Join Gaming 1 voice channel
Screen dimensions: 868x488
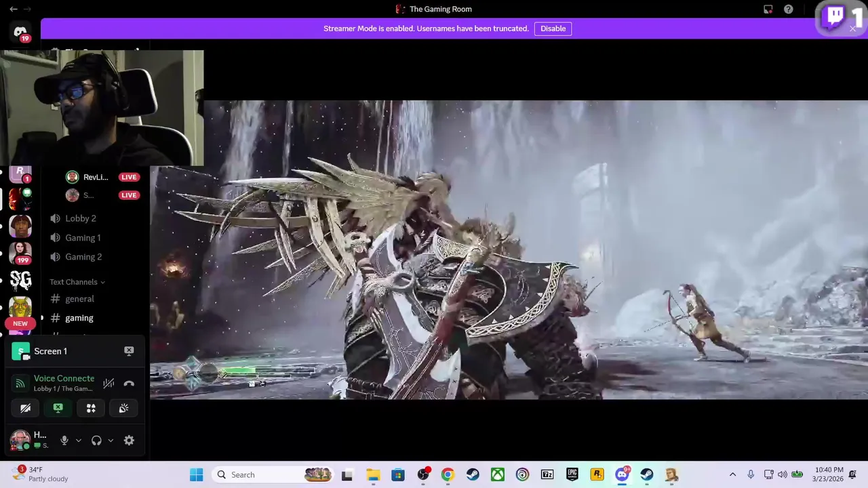83,238
